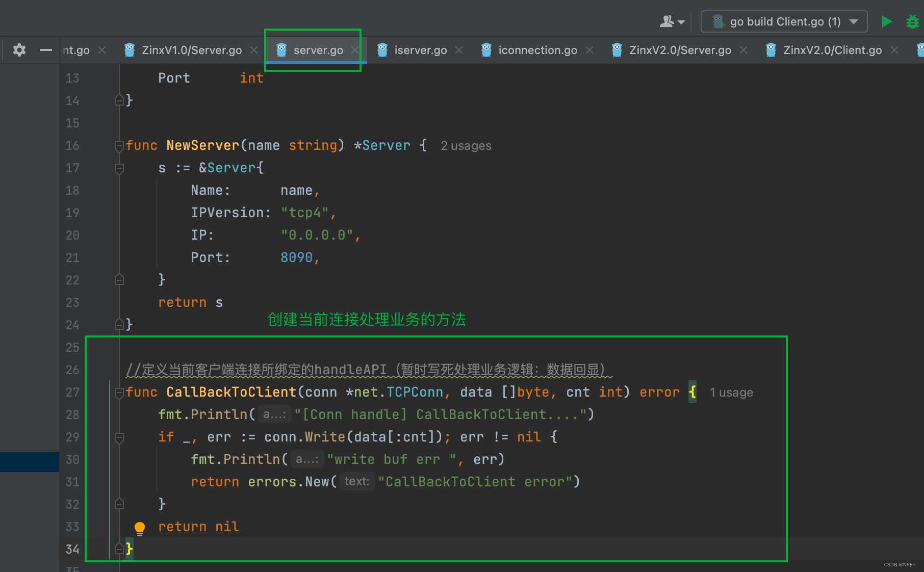Select the server.go tab

[318, 50]
